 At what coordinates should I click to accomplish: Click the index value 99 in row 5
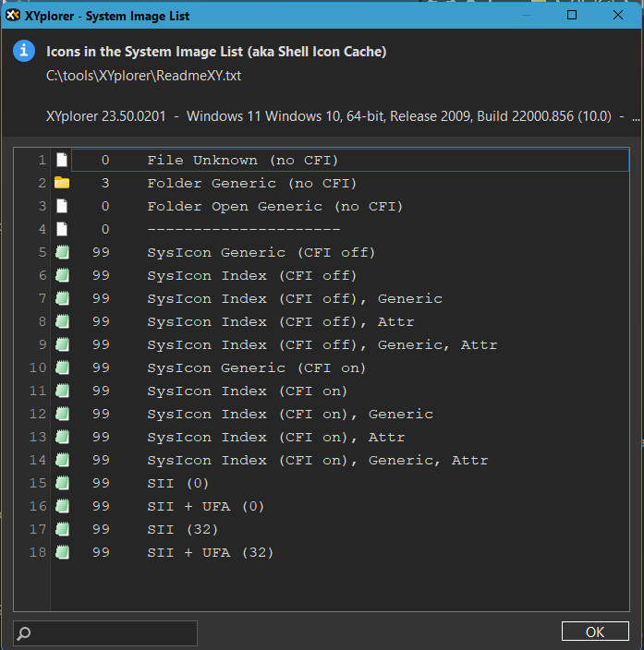[x=101, y=252]
